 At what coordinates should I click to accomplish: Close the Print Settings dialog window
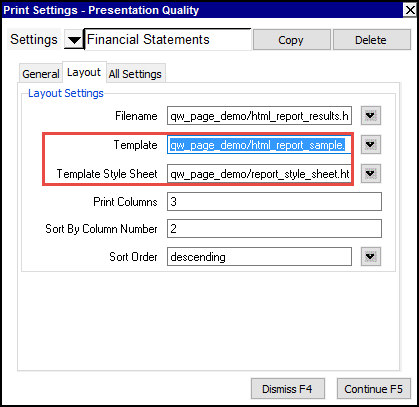tap(410, 10)
